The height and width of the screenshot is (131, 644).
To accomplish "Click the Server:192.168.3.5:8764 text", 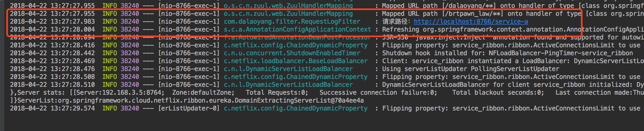I will [120, 93].
